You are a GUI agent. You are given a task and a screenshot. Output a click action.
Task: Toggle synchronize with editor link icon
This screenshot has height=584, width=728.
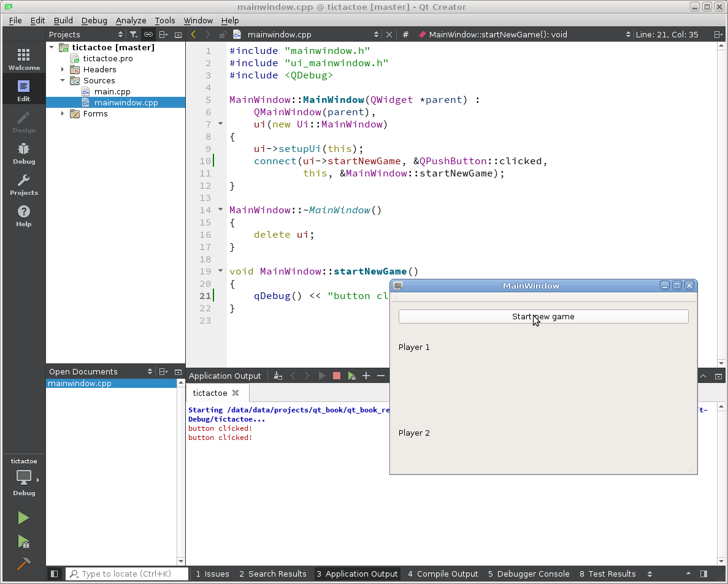148,35
